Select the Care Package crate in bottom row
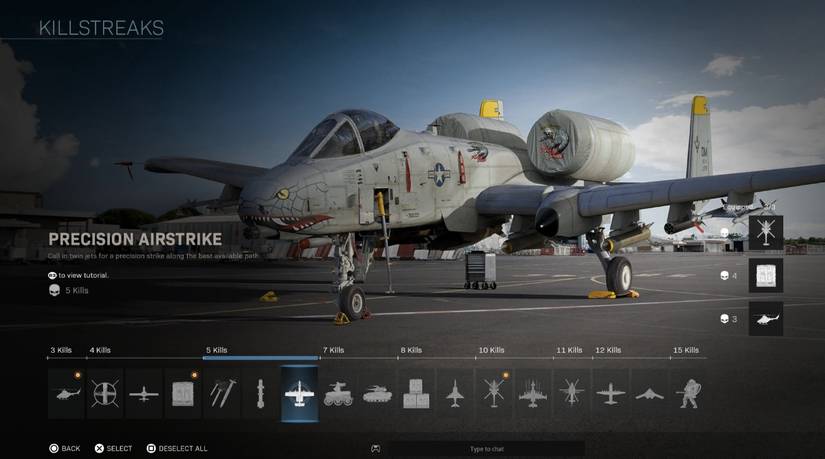Viewport: 825px width, 459px height. 183,393
